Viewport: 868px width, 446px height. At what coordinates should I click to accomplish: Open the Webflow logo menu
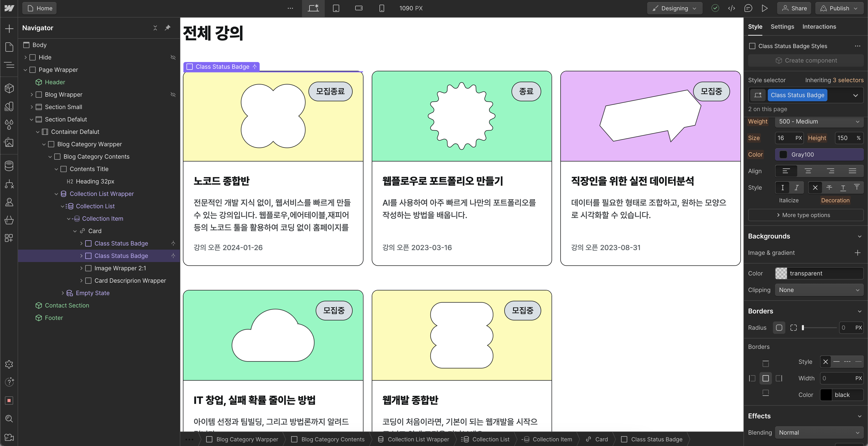9,8
